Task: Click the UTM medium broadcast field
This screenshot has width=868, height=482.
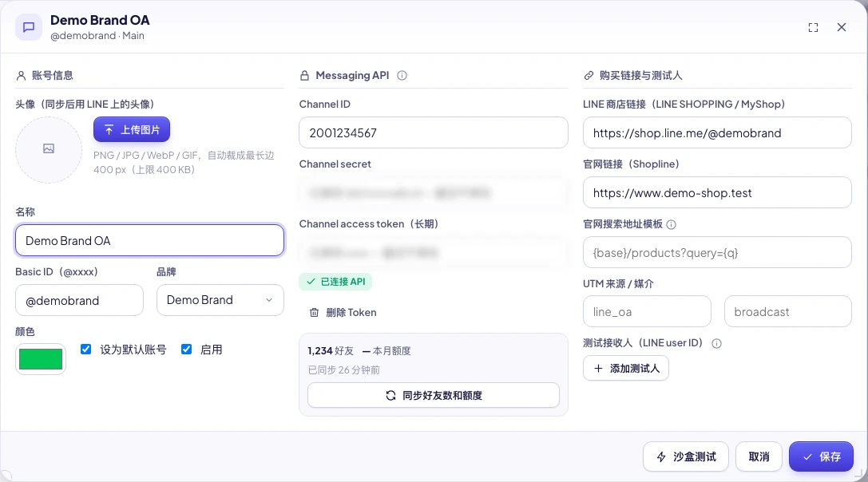Action: (787, 311)
